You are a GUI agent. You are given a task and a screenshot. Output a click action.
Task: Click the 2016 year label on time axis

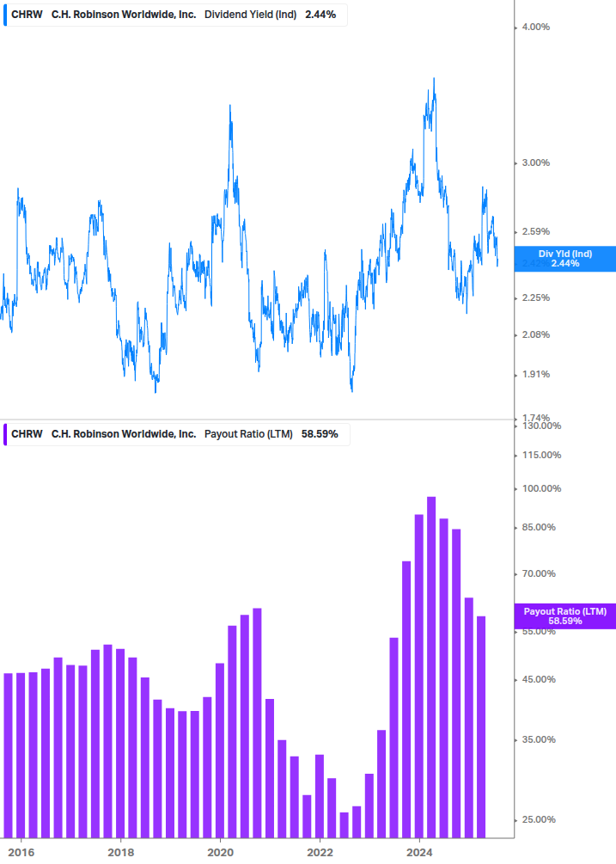21,853
